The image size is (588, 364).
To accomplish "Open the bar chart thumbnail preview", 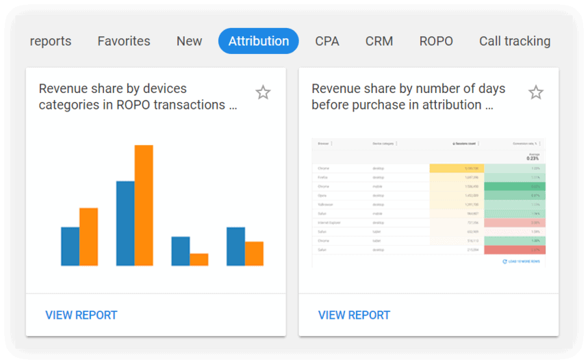I will click(162, 205).
